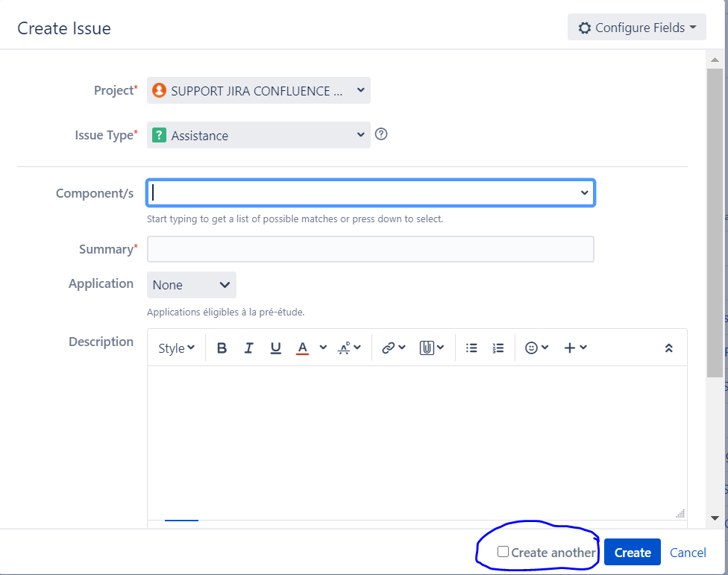Viewport: 728px width, 575px height.
Task: Click the description resize grip handle
Action: (x=681, y=513)
